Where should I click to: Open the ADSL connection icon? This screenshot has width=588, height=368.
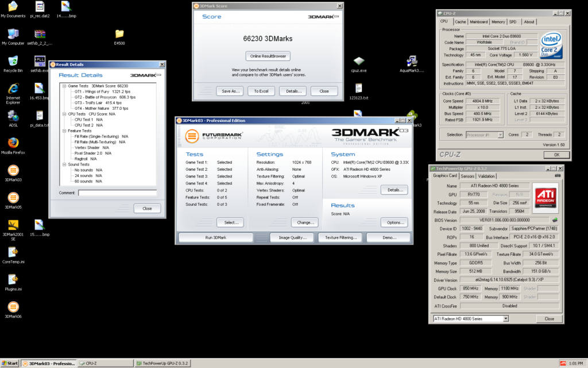click(x=13, y=118)
